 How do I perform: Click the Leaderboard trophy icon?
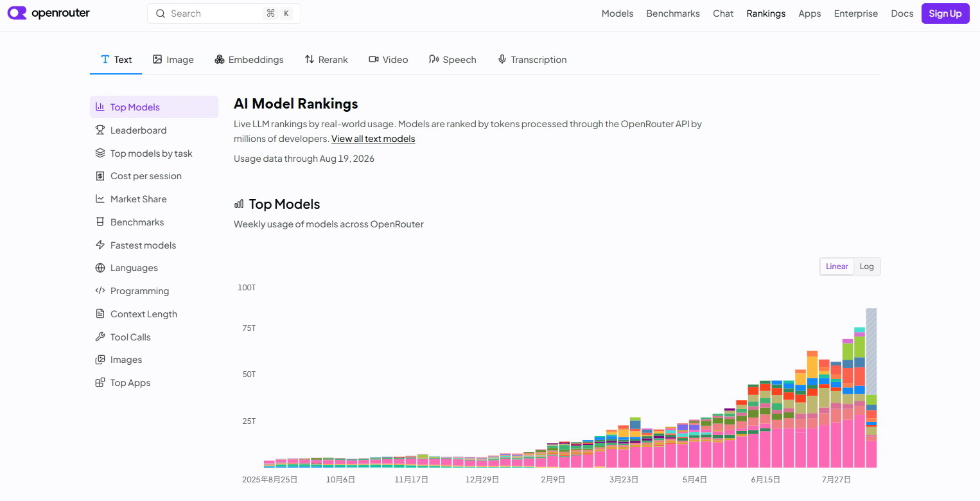(x=100, y=130)
